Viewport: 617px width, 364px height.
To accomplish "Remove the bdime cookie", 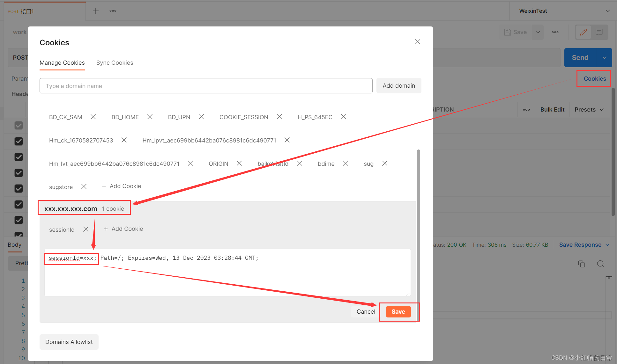I will point(346,164).
